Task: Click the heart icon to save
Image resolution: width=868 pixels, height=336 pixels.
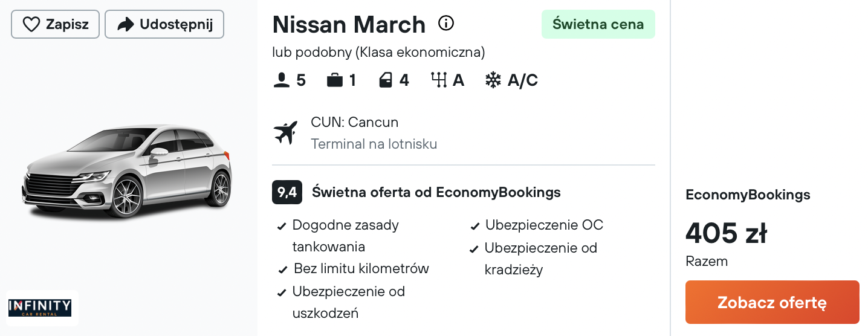Action: pos(31,24)
